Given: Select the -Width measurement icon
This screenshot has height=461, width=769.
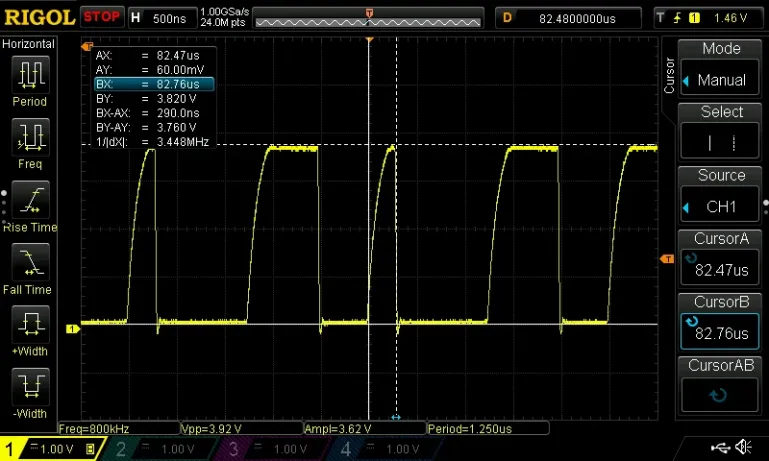Looking at the screenshot, I should [30, 386].
